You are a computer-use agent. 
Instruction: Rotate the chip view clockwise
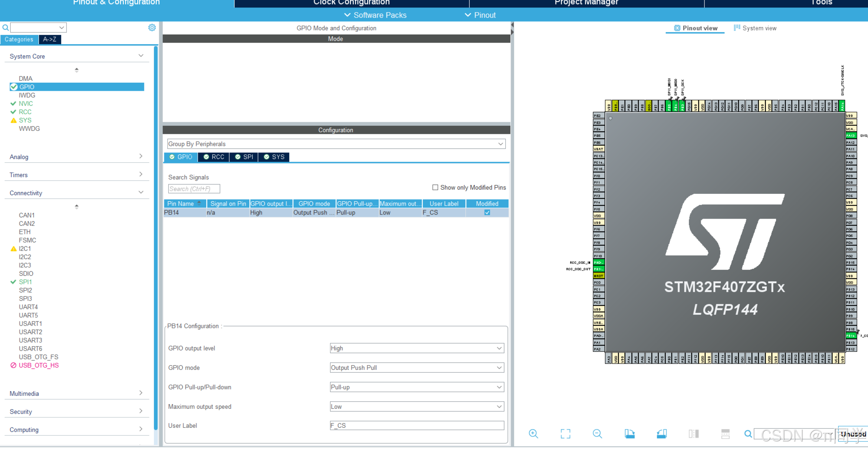(629, 434)
